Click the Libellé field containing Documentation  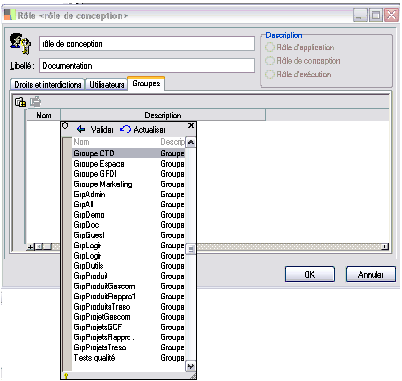(147, 66)
